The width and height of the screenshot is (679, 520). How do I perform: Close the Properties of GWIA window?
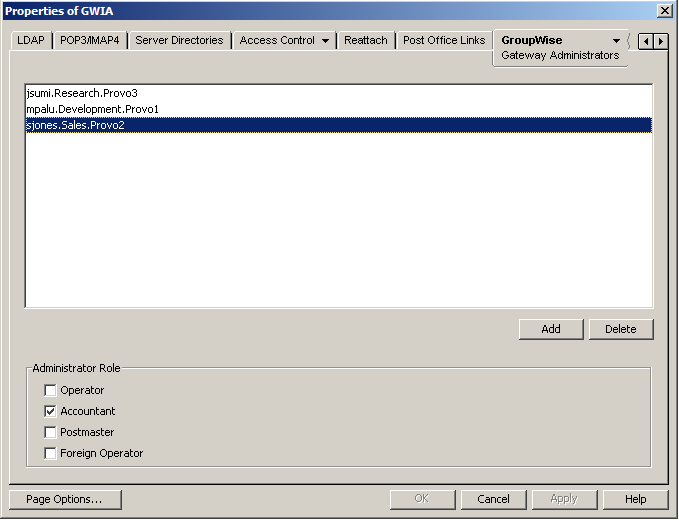pyautogui.click(x=664, y=11)
